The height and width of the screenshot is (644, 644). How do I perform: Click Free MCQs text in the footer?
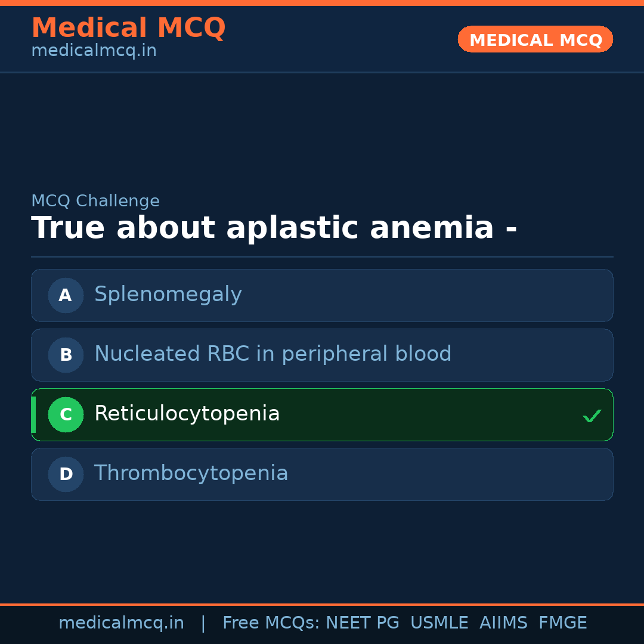pyautogui.click(x=271, y=623)
